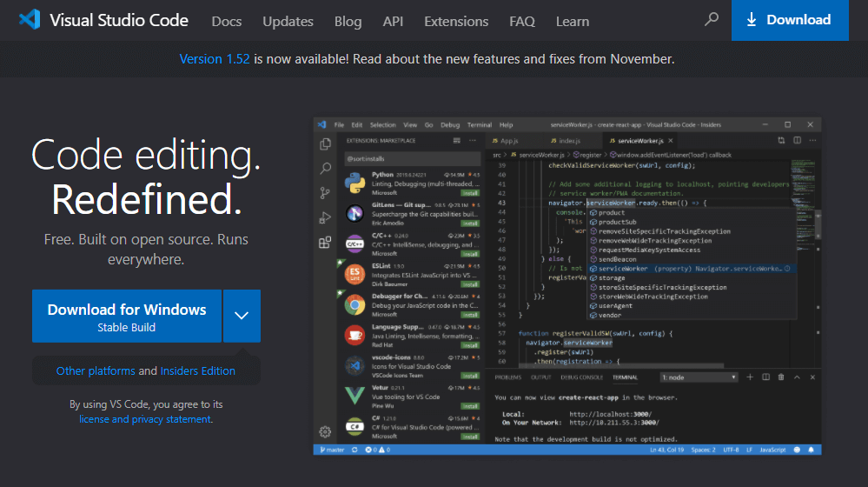Click the C# extension icon
The width and height of the screenshot is (868, 487).
coord(354,427)
